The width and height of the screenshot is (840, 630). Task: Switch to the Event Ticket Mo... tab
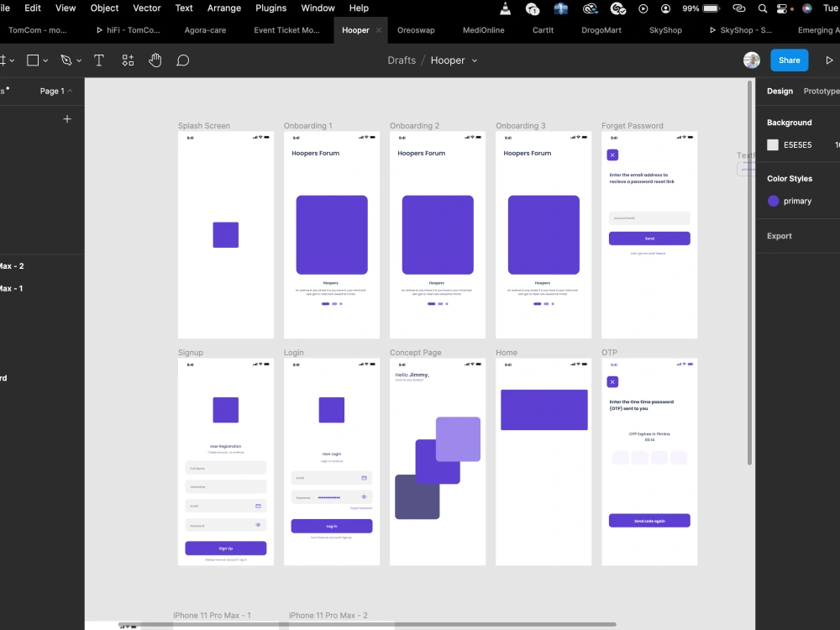(286, 30)
